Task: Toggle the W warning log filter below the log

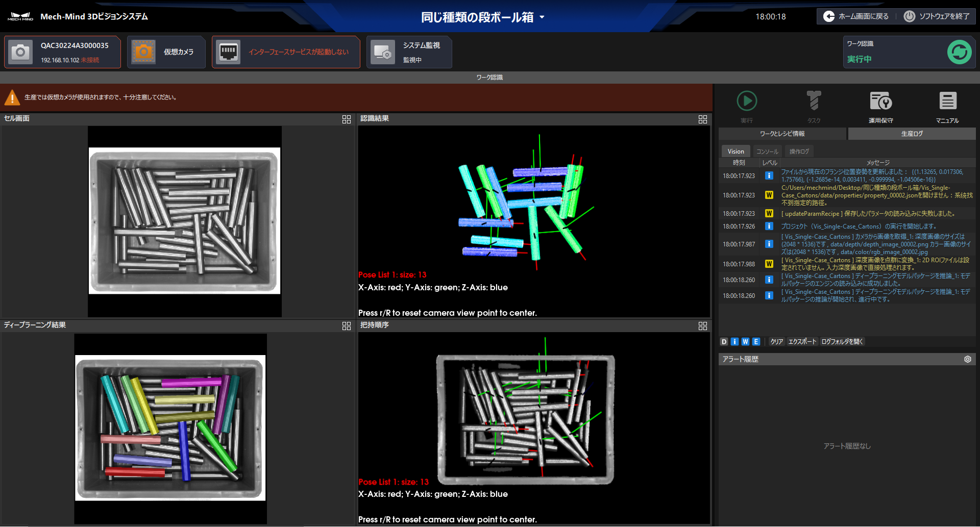Action: click(x=746, y=342)
